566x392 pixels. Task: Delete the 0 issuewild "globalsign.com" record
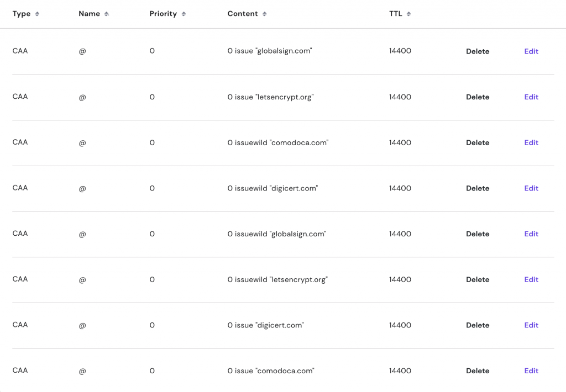(478, 234)
